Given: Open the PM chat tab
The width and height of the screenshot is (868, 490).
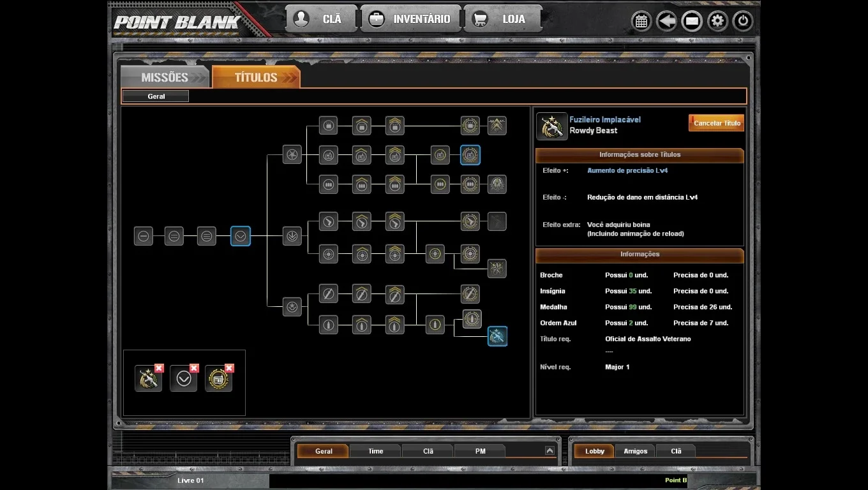Looking at the screenshot, I should click(x=480, y=451).
